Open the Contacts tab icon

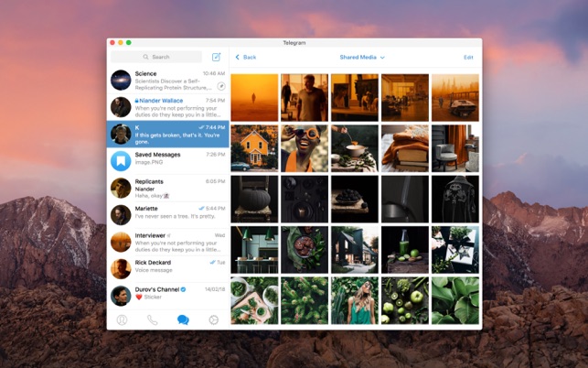pos(122,319)
